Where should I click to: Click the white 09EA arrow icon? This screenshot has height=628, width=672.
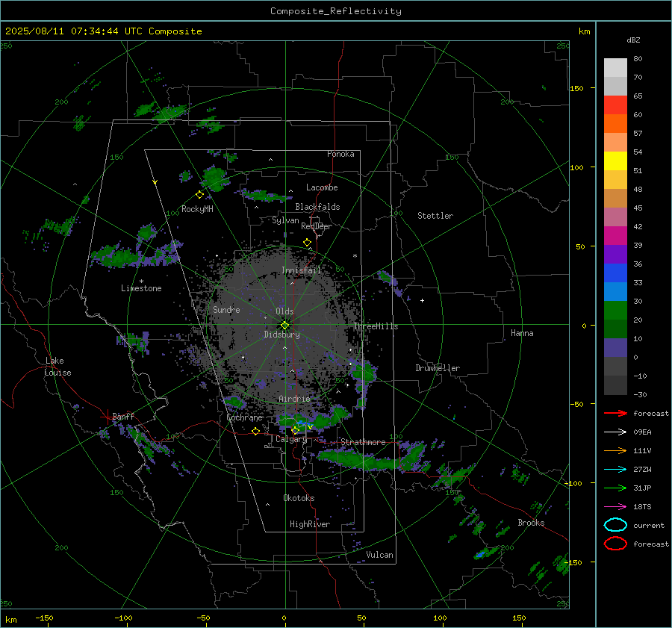(615, 432)
